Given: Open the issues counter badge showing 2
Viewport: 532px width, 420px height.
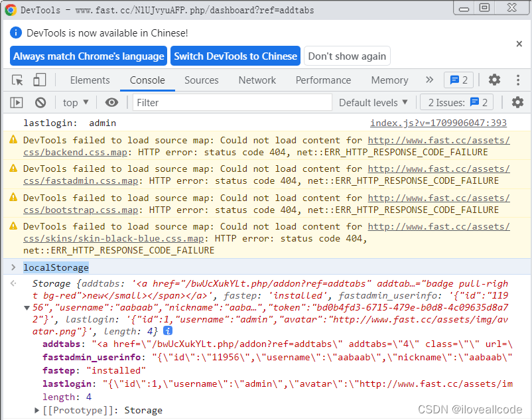Looking at the screenshot, I should tap(459, 80).
